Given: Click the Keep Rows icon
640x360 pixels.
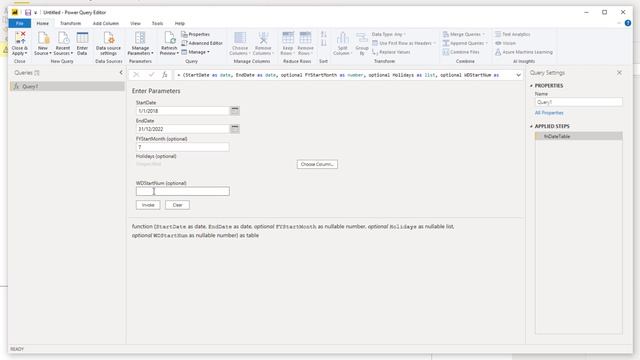Looking at the screenshot, I should click(x=288, y=38).
